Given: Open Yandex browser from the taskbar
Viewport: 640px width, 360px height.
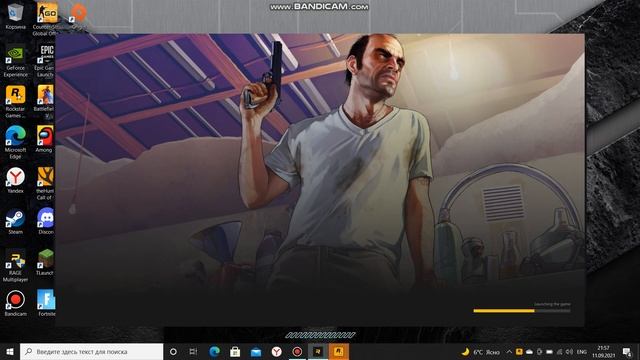Looking at the screenshot, I should (277, 351).
